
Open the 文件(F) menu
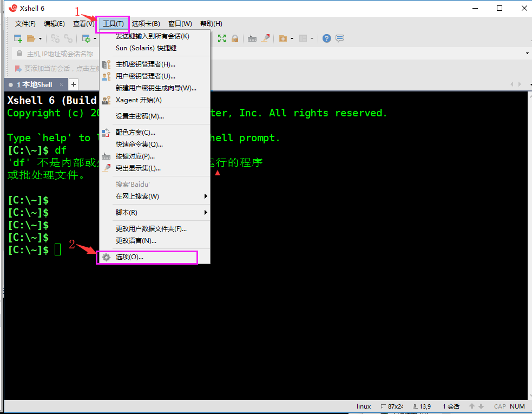25,24
